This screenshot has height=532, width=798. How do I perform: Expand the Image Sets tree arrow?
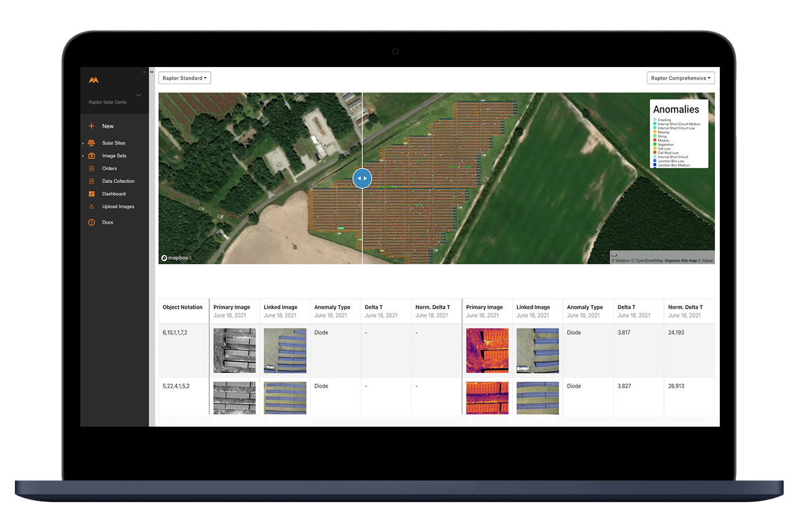(83, 155)
